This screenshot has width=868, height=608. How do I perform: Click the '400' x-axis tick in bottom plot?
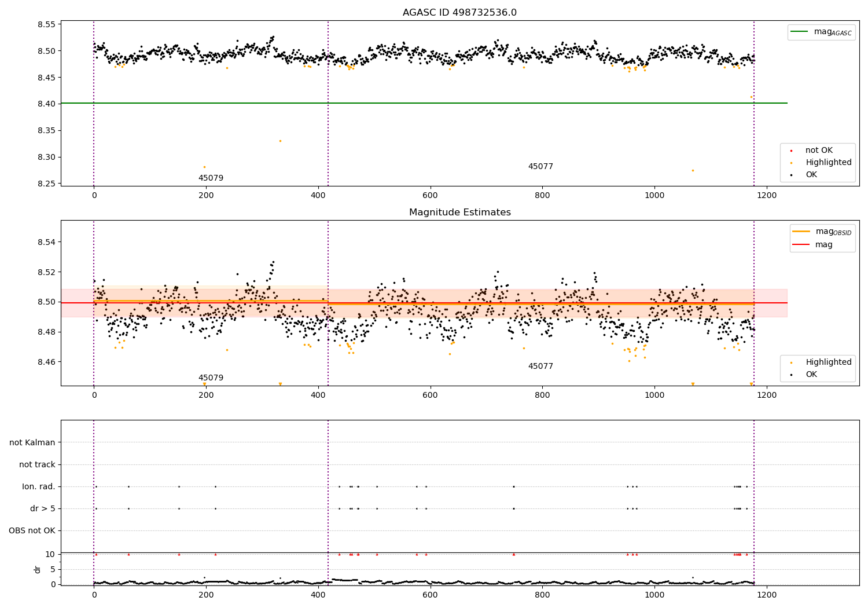(318, 595)
